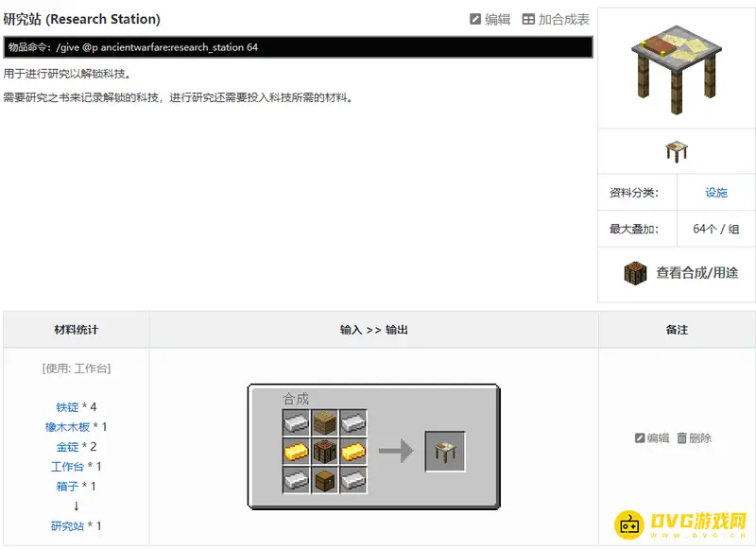The height and width of the screenshot is (549, 756).
Task: Click 删除 delete in the recipe 备注 column
Action: pos(695,438)
